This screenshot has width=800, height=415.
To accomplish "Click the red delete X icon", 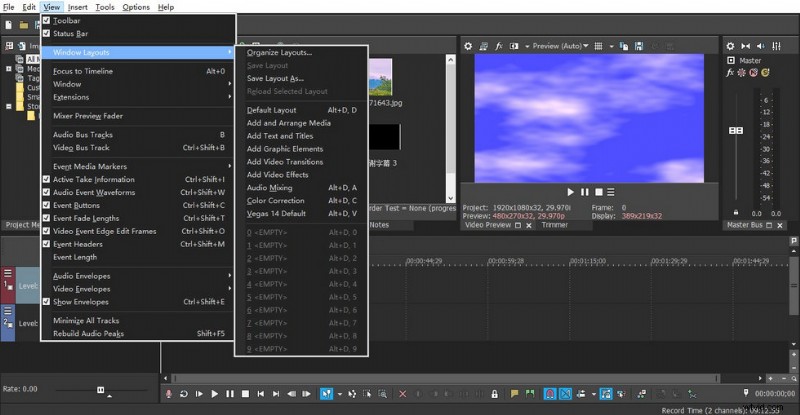I will click(x=403, y=394).
